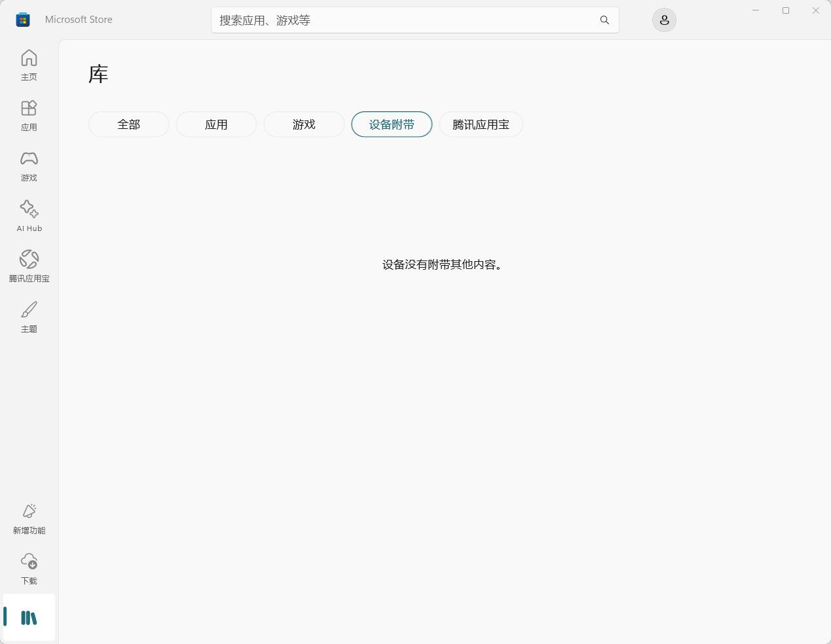Open the user account profile button
Screen dimensions: 831x644
(x=664, y=20)
